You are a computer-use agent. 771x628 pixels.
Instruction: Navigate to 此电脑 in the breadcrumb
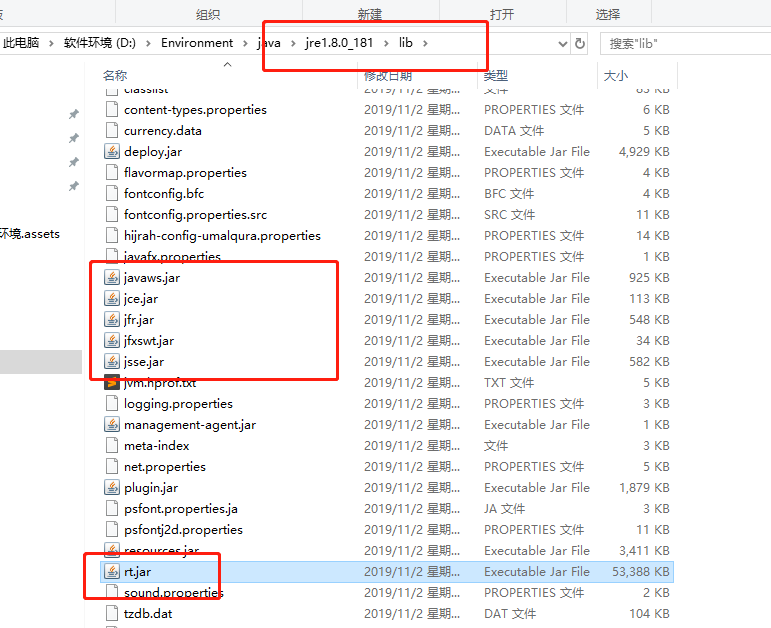(x=21, y=43)
